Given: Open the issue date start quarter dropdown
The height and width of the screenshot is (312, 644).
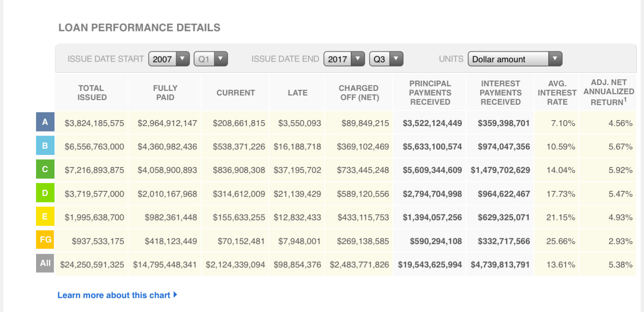Looking at the screenshot, I should point(210,59).
